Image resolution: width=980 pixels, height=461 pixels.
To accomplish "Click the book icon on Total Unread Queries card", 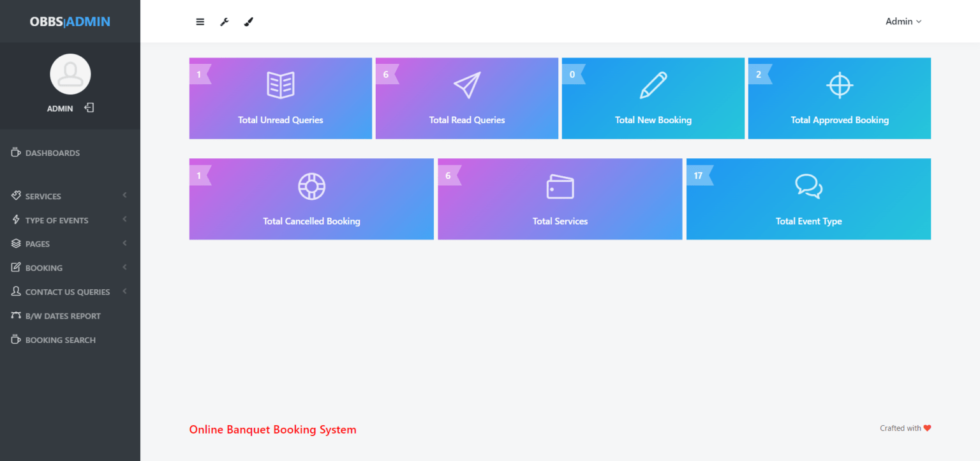I will click(280, 85).
